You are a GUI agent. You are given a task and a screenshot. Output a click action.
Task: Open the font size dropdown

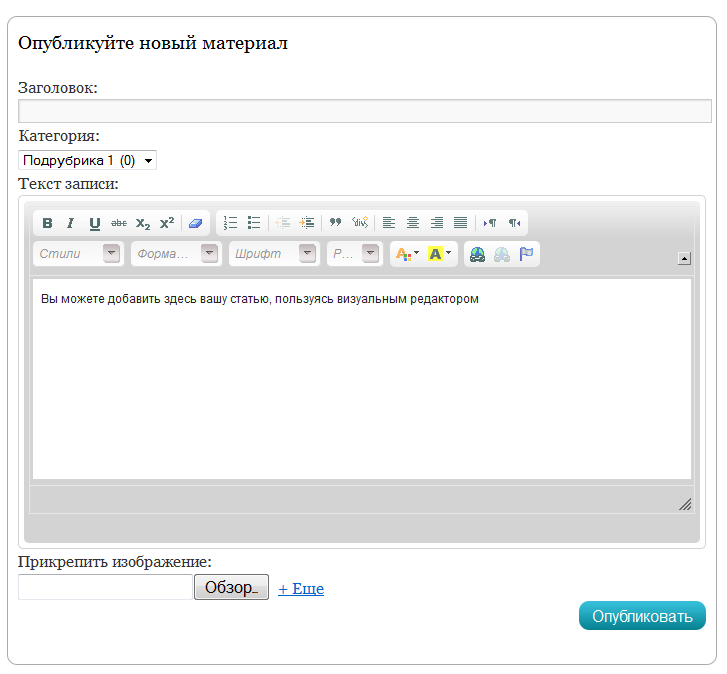[x=355, y=254]
